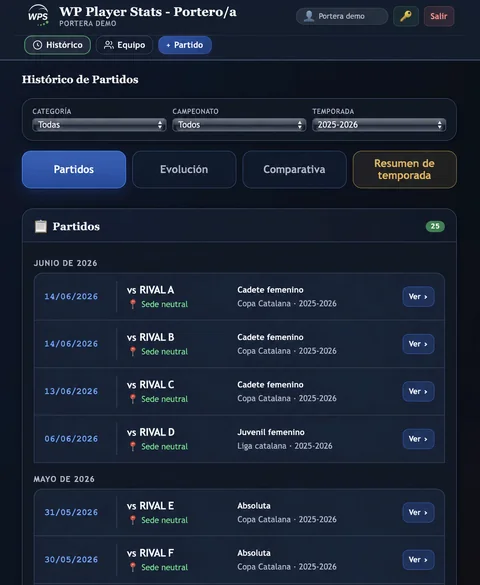Click location pin icon in RIVAL E row
480x585 pixels.
133,520
